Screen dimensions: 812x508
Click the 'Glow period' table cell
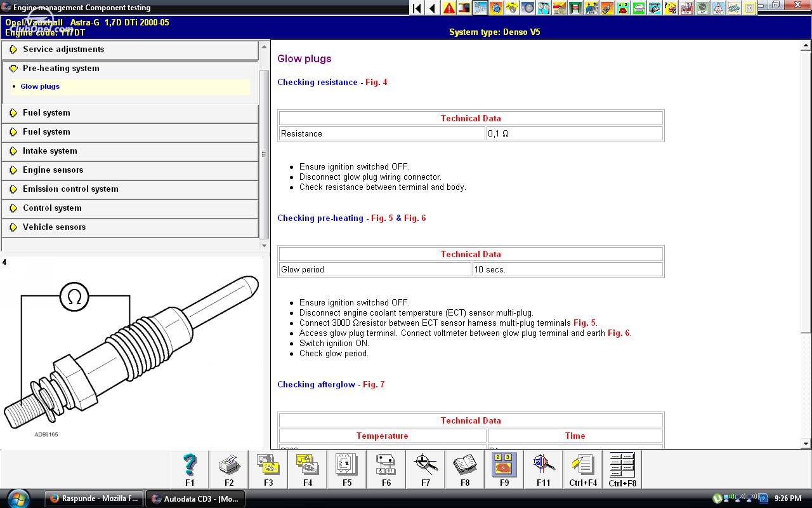[x=375, y=269]
